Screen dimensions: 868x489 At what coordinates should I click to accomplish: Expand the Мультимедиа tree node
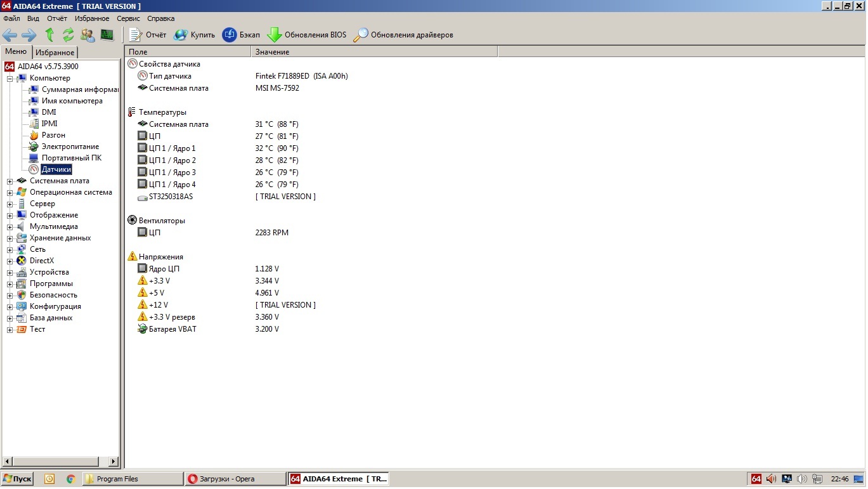tap(10, 227)
